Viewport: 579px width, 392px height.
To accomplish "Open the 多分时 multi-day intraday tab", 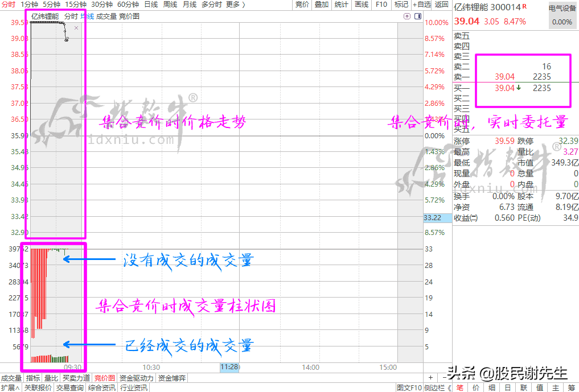I will (212, 5).
